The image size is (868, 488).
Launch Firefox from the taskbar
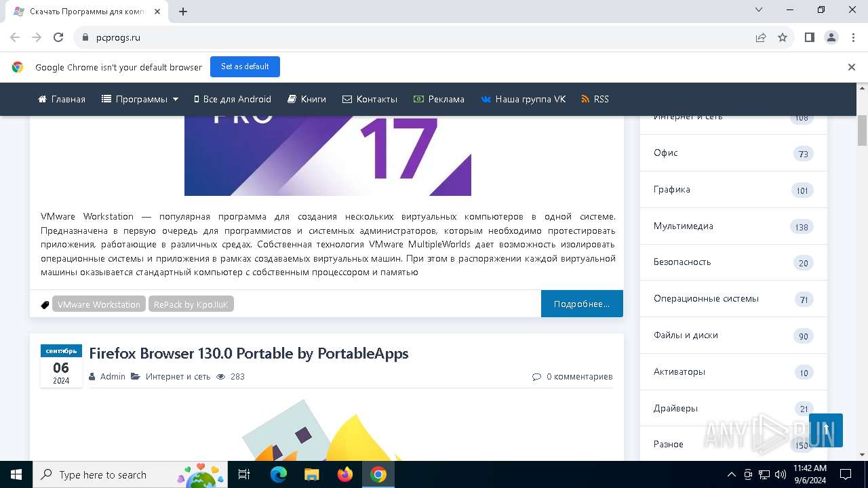coord(345,474)
